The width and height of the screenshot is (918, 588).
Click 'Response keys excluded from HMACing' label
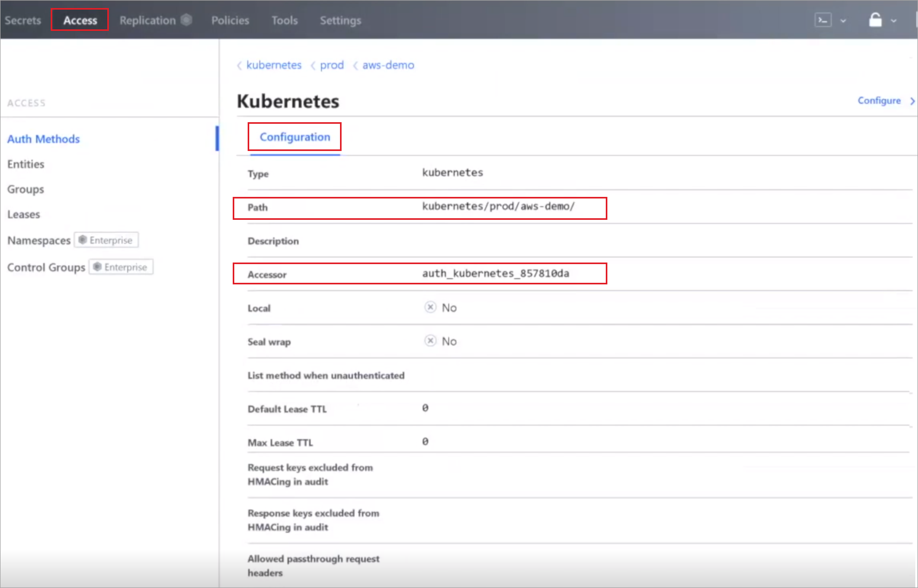[x=313, y=520]
